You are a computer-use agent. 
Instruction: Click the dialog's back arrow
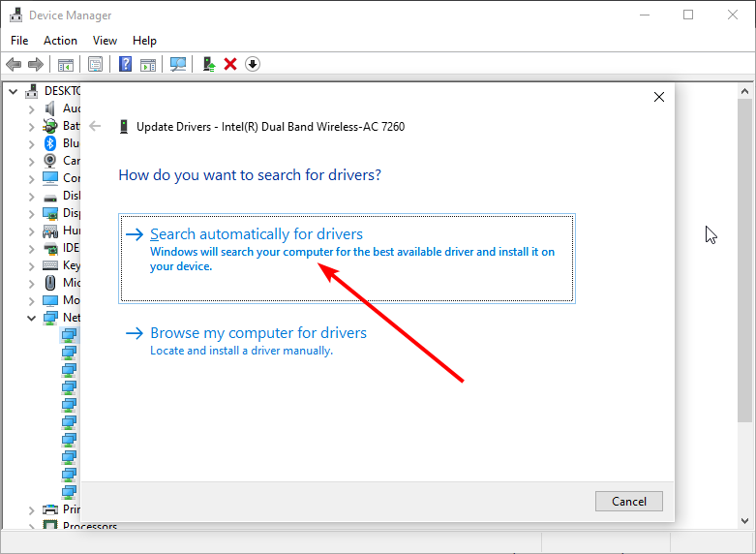tap(95, 127)
